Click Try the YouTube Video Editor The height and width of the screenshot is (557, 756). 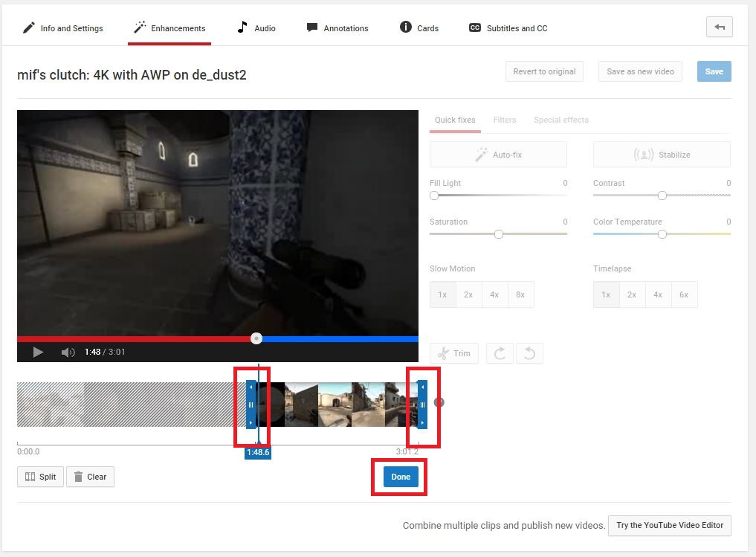click(670, 525)
